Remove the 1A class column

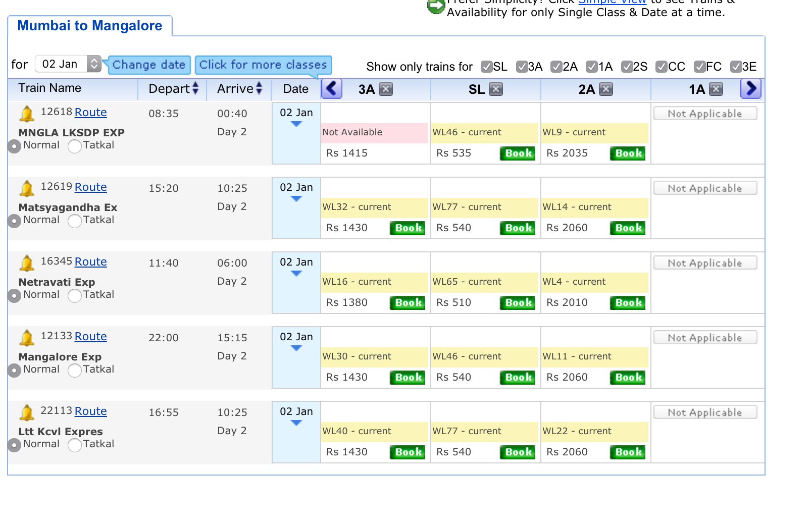(716, 89)
